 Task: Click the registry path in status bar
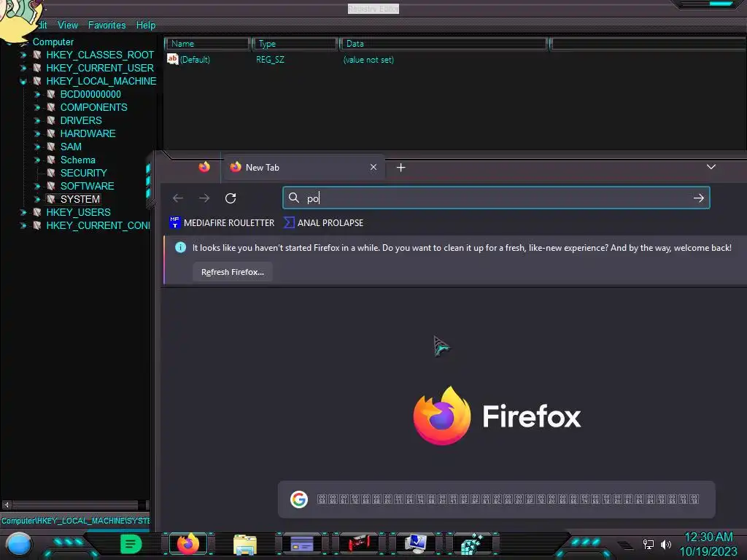pos(75,521)
